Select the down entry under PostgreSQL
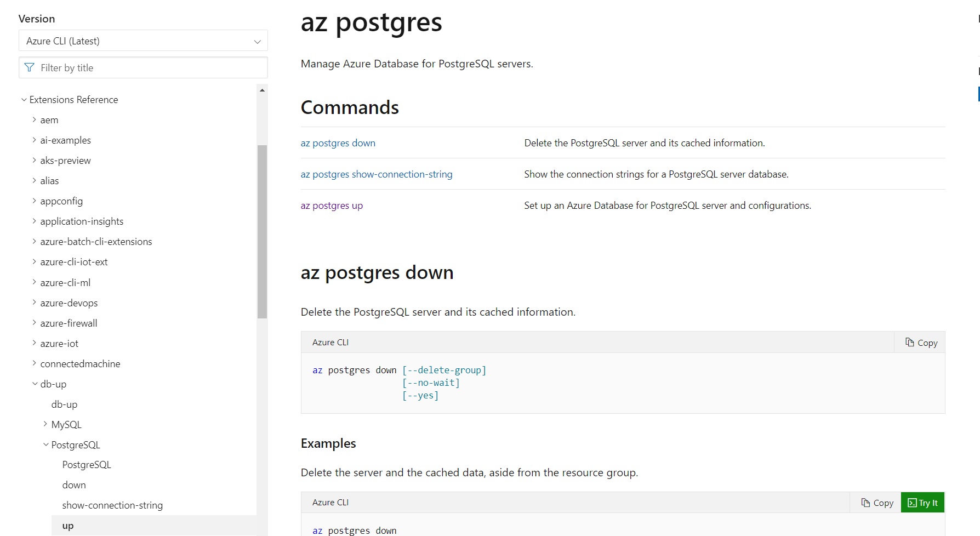The image size is (980, 536). pos(74,484)
